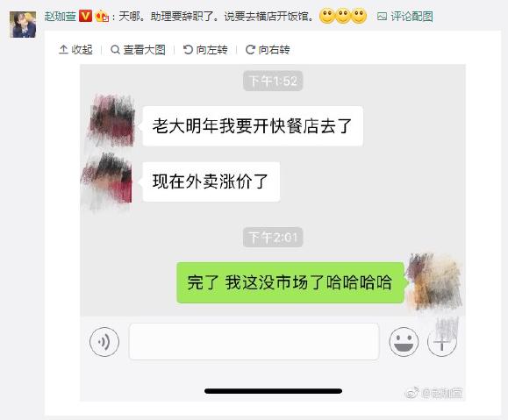Click the first blurred sender avatar
508x420 pixels.
point(111,120)
